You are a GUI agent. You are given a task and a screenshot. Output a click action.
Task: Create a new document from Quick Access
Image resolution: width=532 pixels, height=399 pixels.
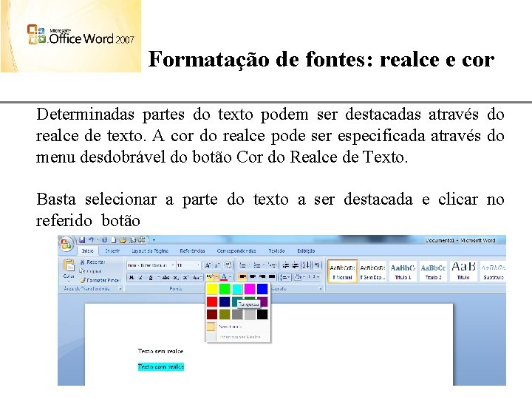114,240
